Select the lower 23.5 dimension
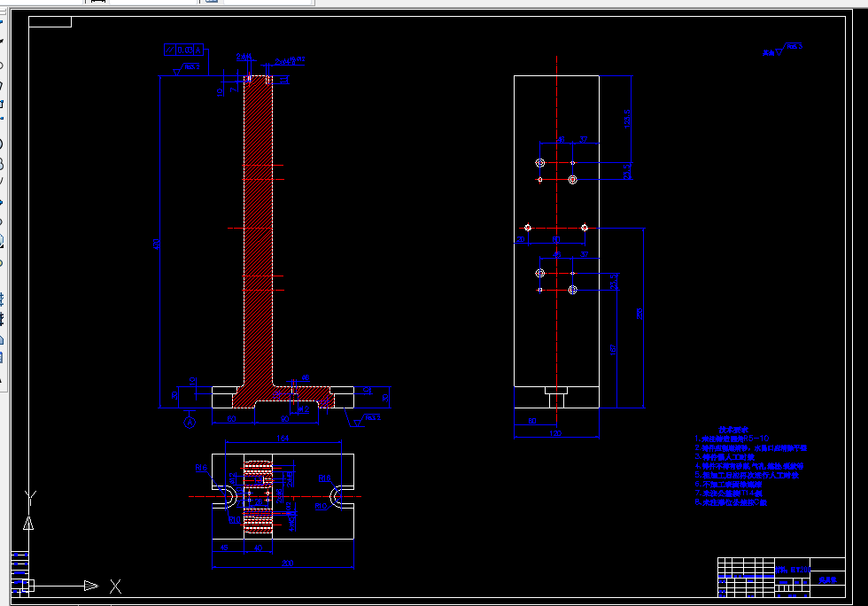The image size is (868, 606). 613,282
